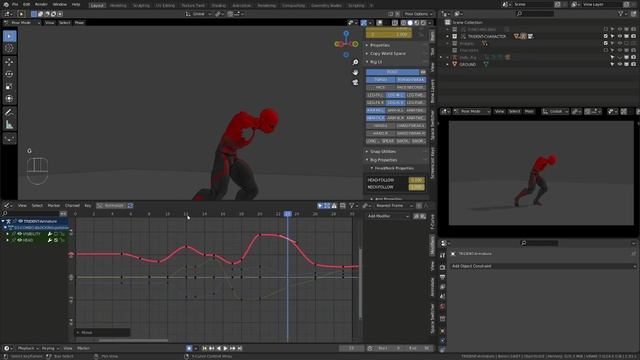The height and width of the screenshot is (360, 640).
Task: Toggle eye visibility of TRIDENT-CHARACTER in outliner
Action: point(619,36)
